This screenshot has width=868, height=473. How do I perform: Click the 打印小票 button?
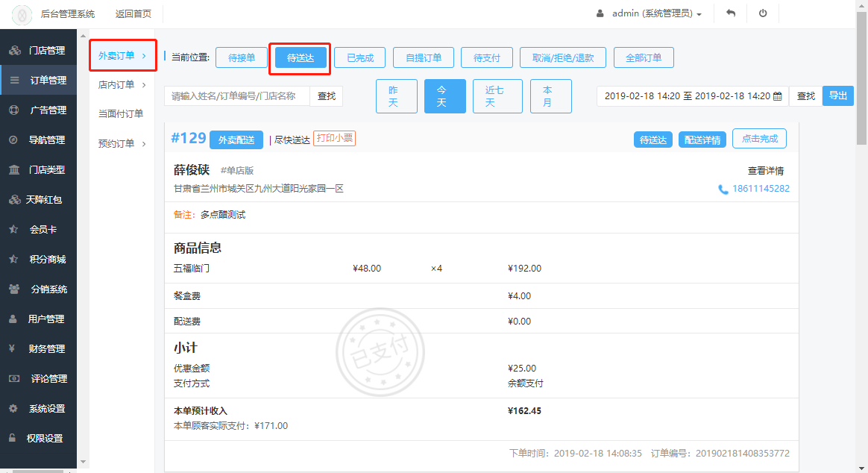334,138
